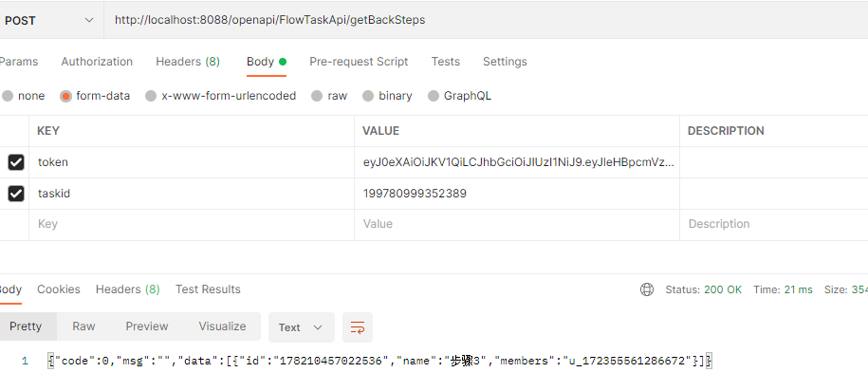Switch response view to Raw
This screenshot has width=868, height=391.
(83, 326)
